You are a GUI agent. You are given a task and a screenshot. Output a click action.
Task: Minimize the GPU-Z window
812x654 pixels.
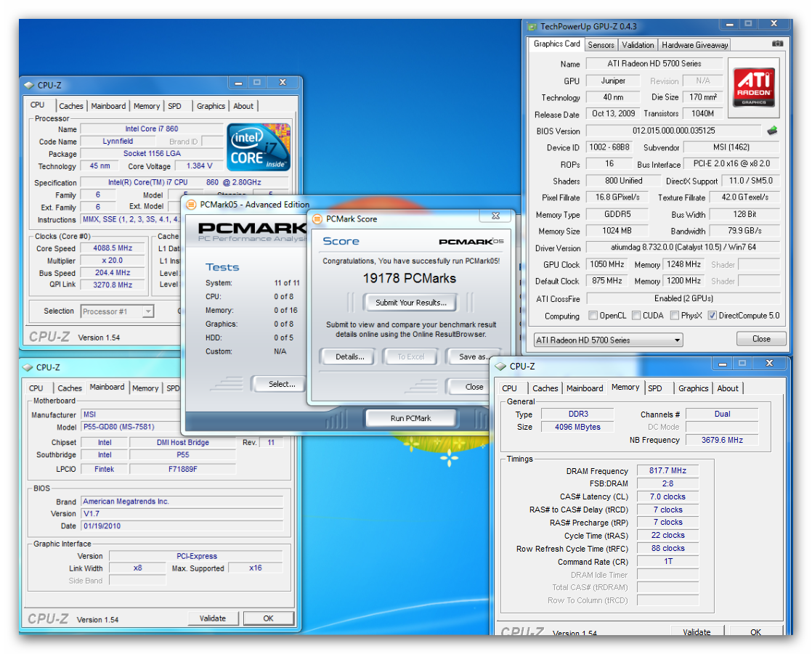pos(730,24)
